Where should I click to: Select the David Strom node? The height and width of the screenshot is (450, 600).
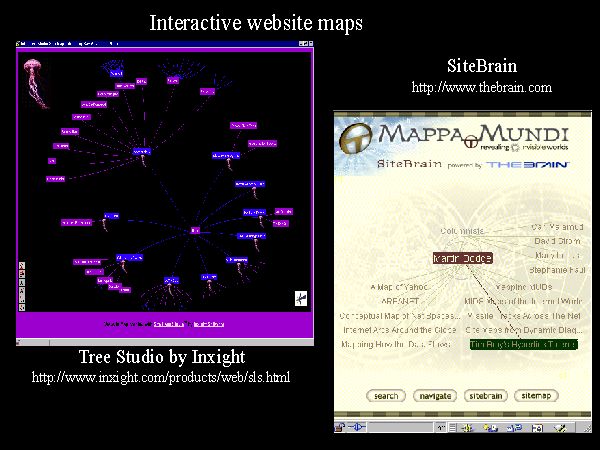557,241
